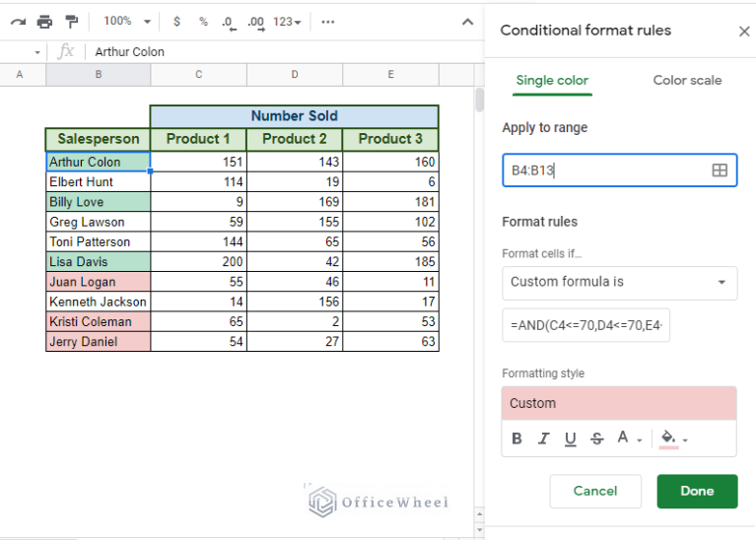The image size is (756, 540).
Task: Toggle strikethrough in formatting style
Action: (x=596, y=439)
